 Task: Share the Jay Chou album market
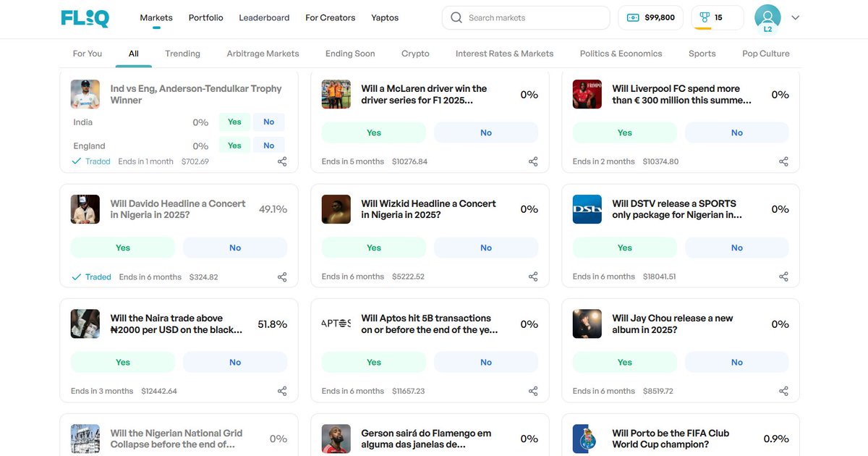pos(783,391)
